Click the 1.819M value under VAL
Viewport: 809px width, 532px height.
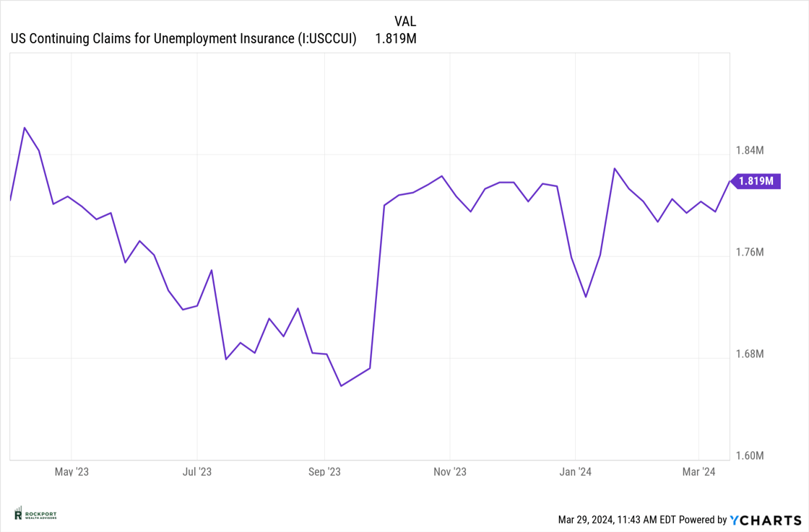(395, 39)
